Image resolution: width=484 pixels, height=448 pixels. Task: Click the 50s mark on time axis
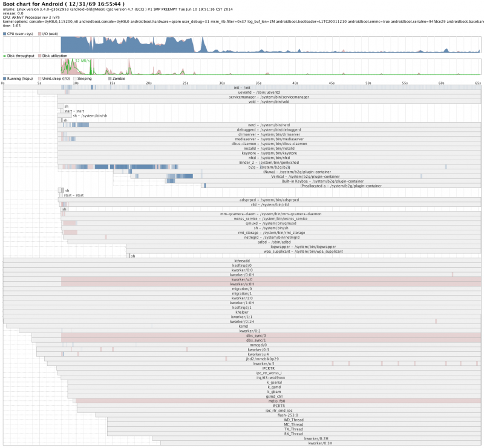click(368, 83)
